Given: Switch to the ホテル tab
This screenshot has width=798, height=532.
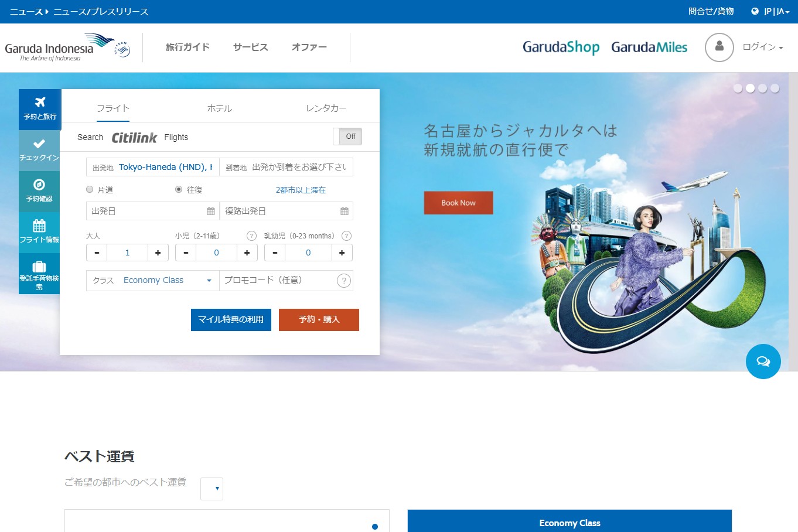Looking at the screenshot, I should (220, 108).
